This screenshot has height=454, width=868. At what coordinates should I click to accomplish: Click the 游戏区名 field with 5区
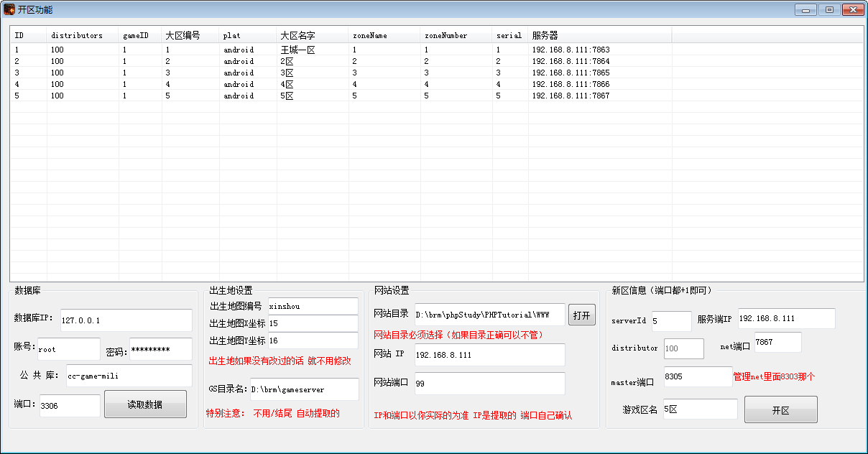(x=700, y=409)
